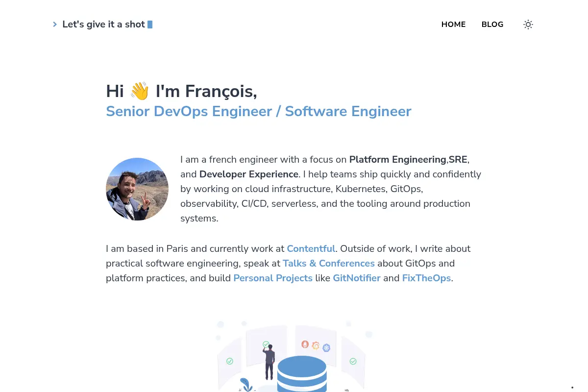Click the waving hand emoji in the greeting
Screen dimensions: 588x392
tap(140, 91)
